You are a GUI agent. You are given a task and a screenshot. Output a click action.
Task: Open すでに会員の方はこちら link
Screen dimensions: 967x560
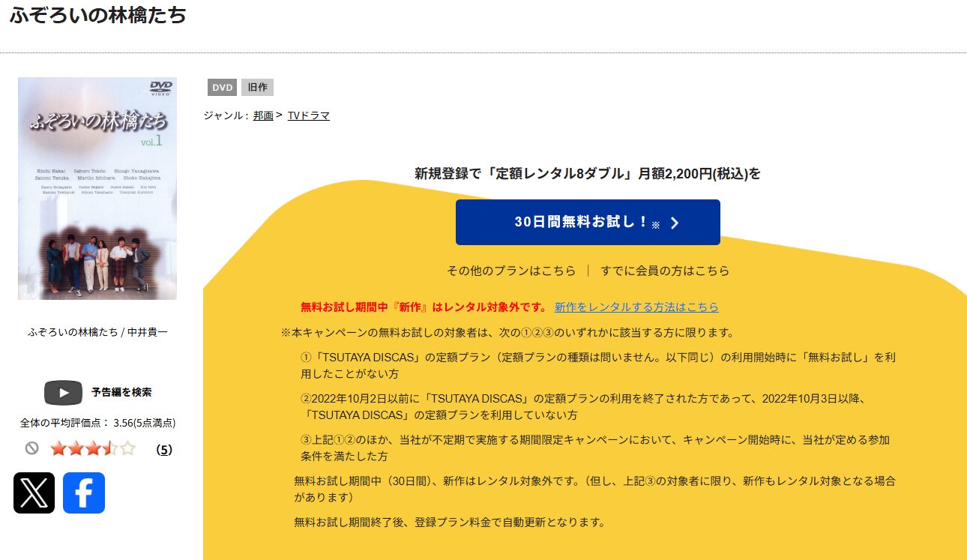coord(665,271)
